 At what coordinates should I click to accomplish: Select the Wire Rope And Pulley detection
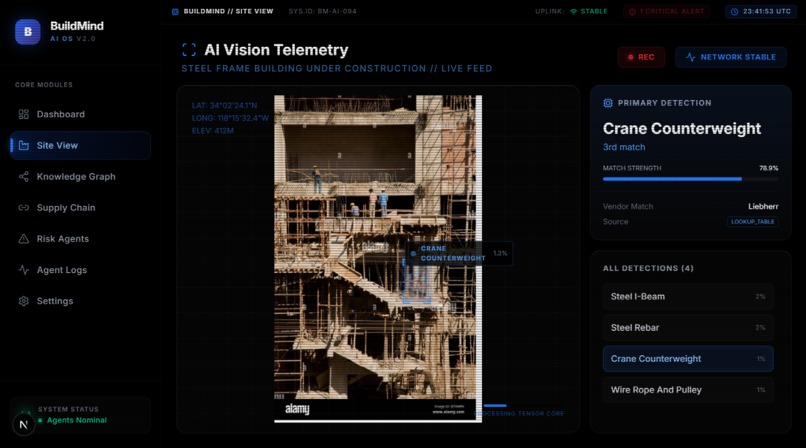[x=688, y=390]
